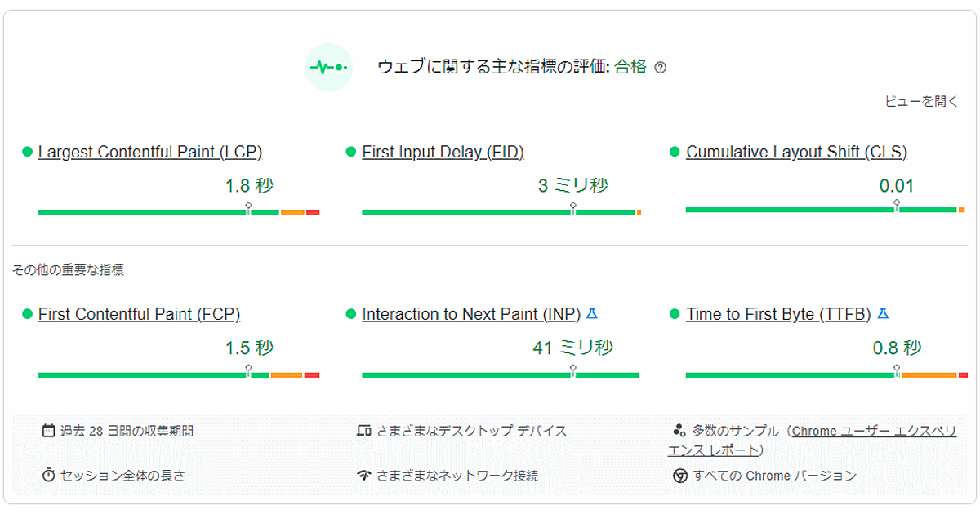
Task: Expand view with ビューを開く
Action: (921, 102)
